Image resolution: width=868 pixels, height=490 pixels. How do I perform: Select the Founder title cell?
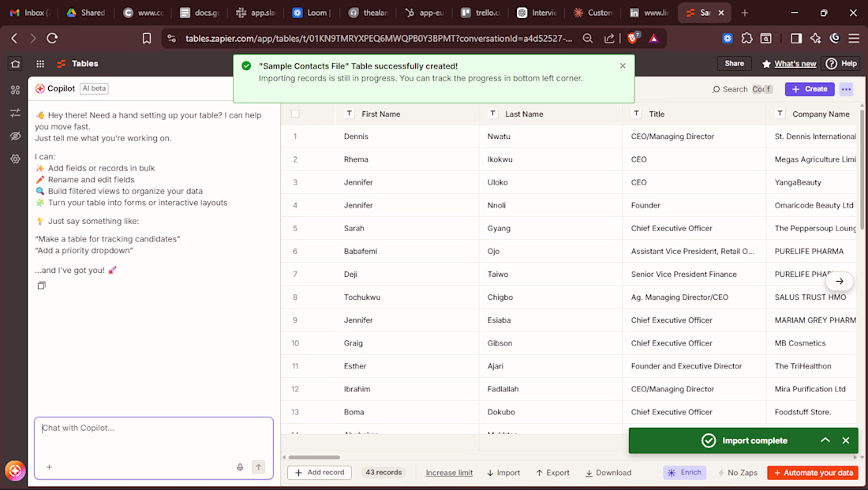pos(694,205)
